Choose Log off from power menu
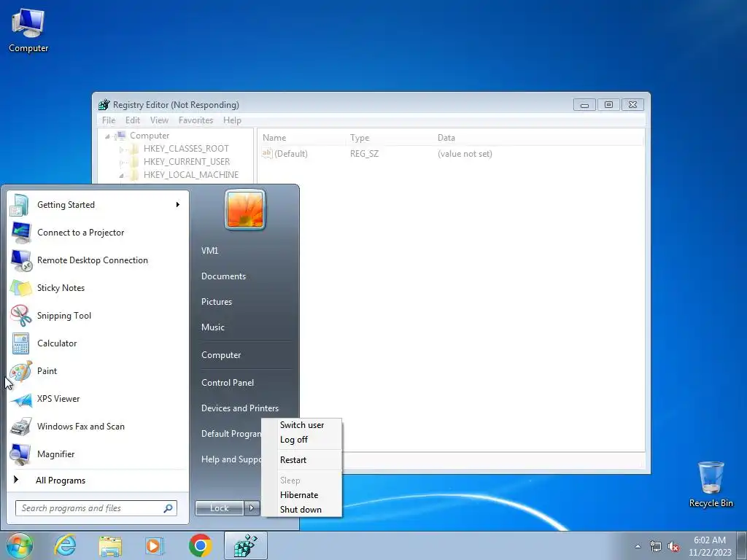The height and width of the screenshot is (560, 747). 301,440
